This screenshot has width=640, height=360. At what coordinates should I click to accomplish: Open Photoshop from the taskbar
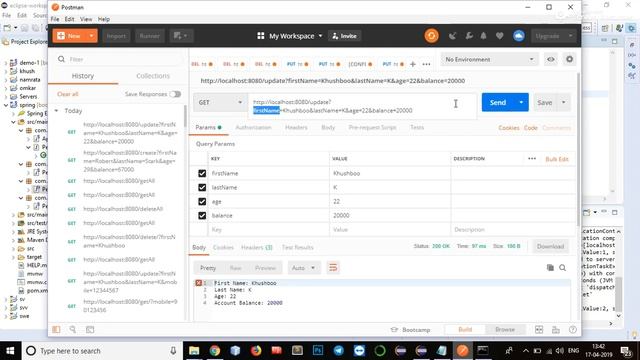[318, 351]
